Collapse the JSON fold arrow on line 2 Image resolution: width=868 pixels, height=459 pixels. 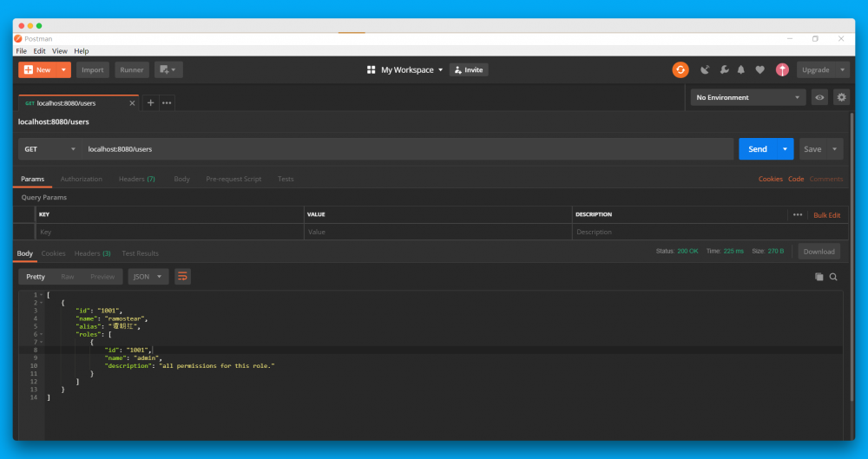pos(42,303)
